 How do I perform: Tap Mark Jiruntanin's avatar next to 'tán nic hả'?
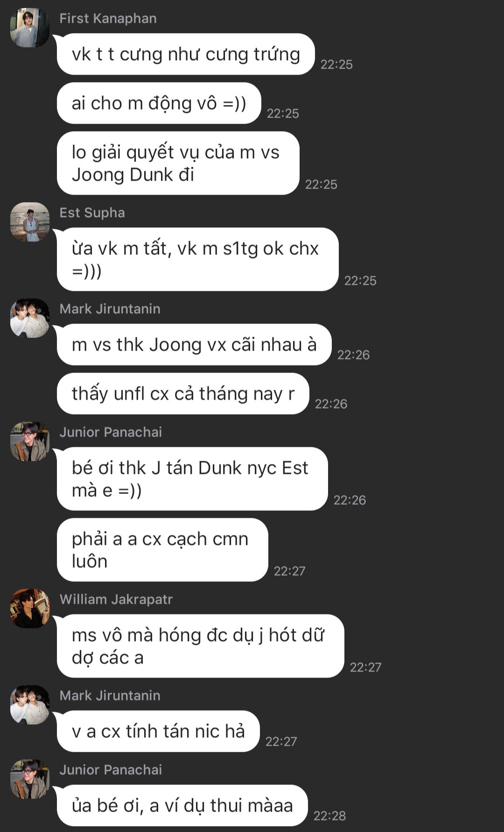tap(30, 705)
